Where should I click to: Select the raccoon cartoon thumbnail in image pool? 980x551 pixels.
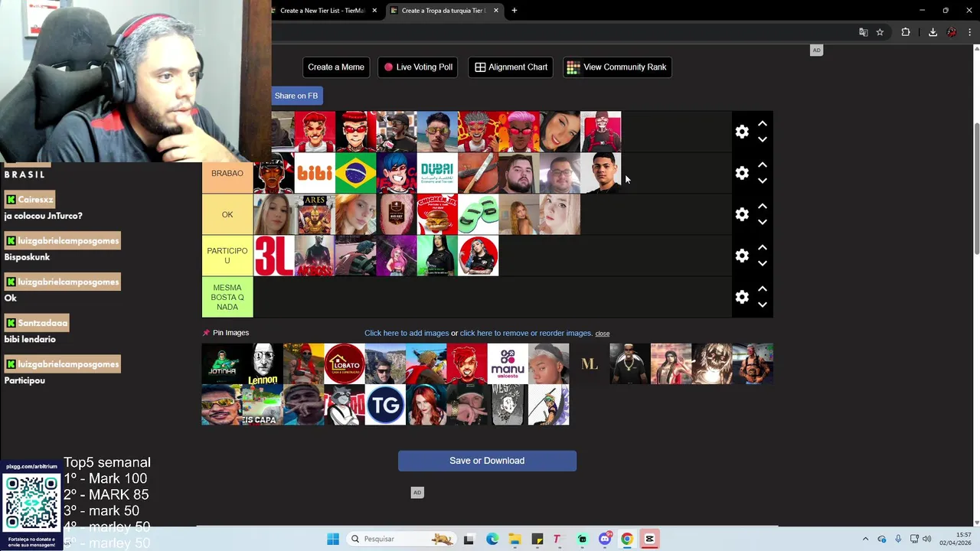point(345,405)
